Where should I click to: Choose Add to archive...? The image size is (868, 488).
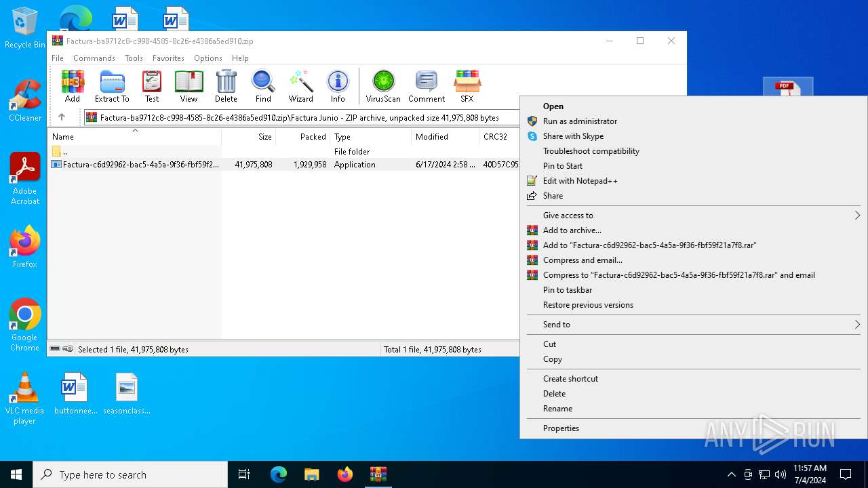click(x=694, y=230)
